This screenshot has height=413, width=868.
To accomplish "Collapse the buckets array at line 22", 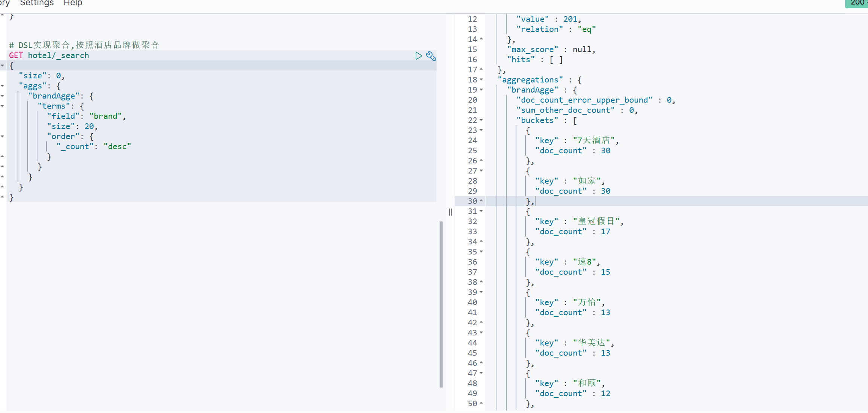I will pyautogui.click(x=481, y=120).
